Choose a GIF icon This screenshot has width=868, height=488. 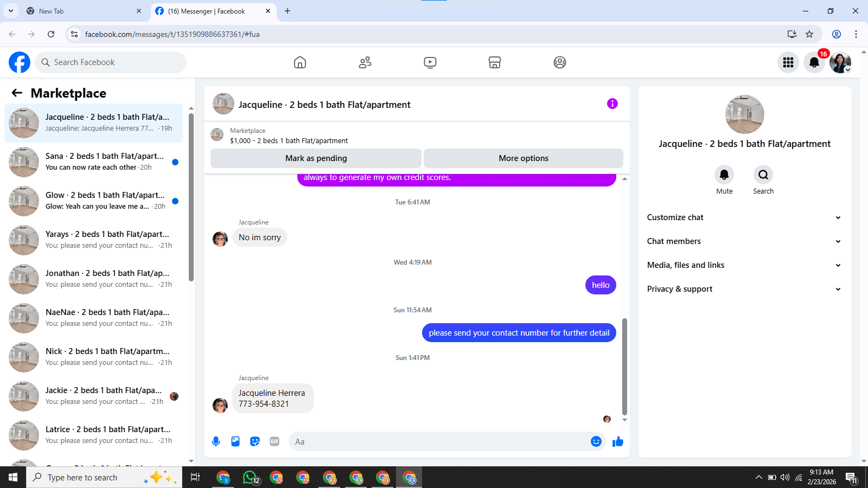click(275, 441)
